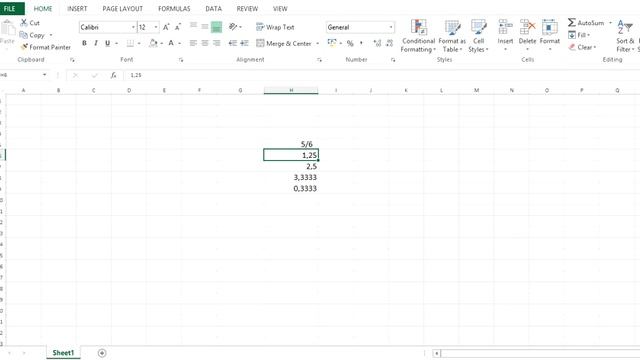Toggle Middle Align
Screen dimensions: 640x360
[205, 27]
